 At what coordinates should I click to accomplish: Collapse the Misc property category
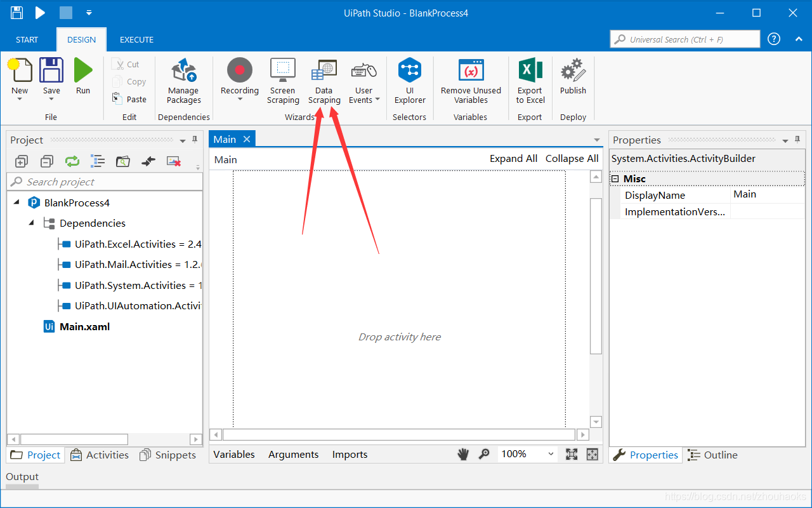(615, 179)
